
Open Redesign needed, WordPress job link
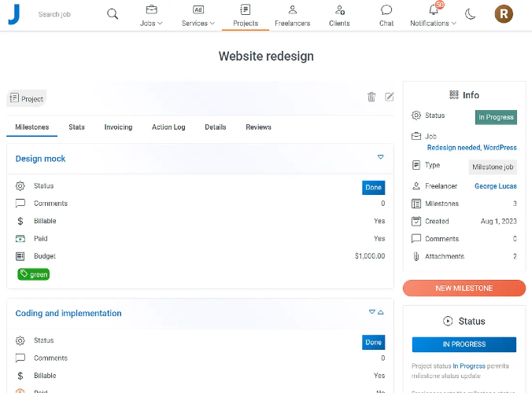pos(471,148)
